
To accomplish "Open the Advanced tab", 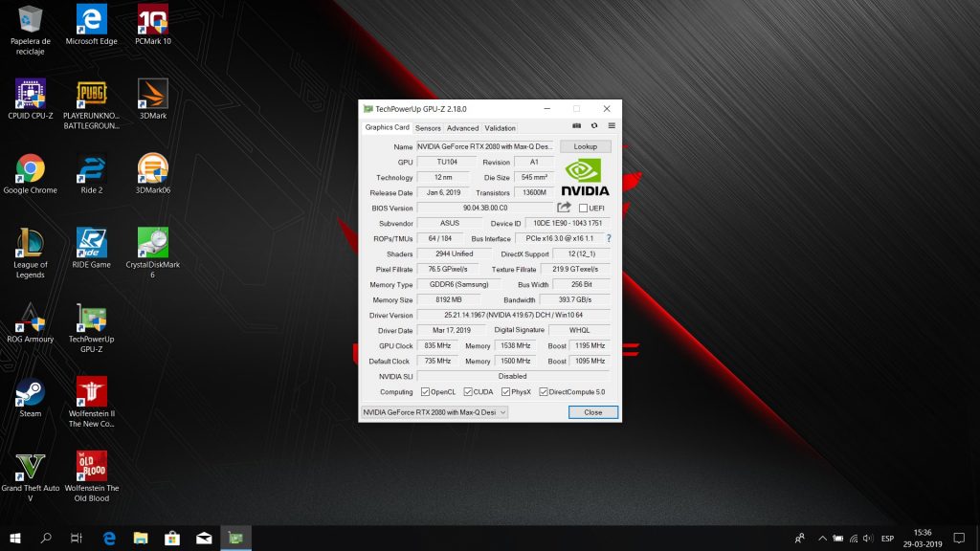I will (462, 128).
